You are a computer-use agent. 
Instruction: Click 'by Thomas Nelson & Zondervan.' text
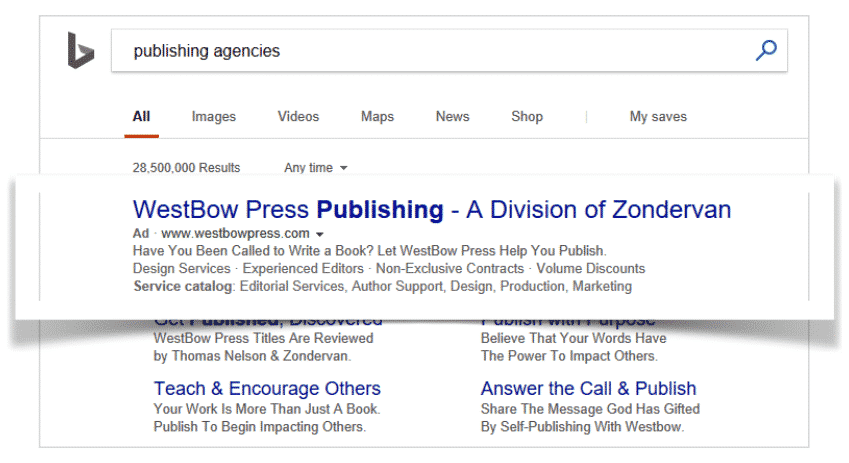pos(252,356)
